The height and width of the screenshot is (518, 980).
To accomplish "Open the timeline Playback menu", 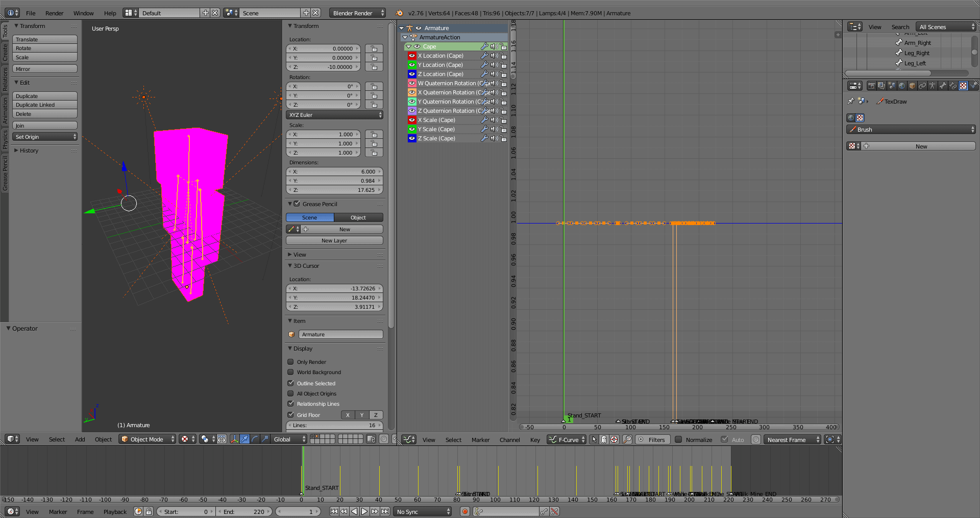I will click(x=115, y=512).
